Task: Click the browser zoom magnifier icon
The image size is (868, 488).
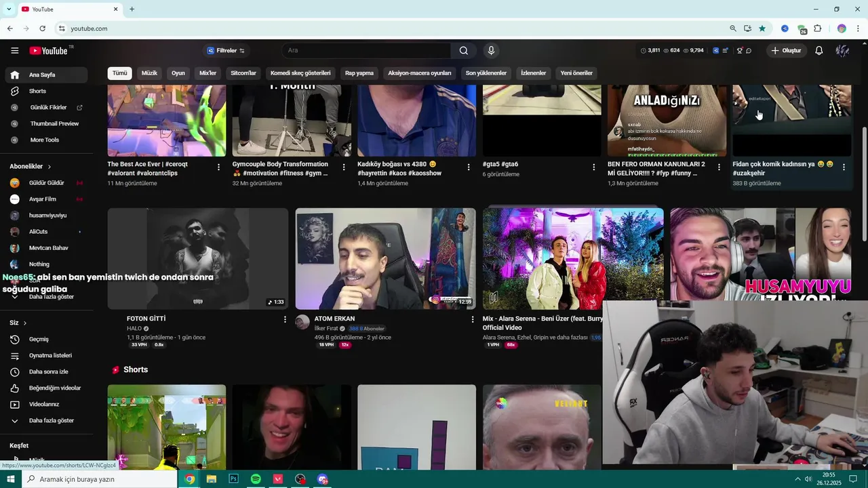Action: pyautogui.click(x=733, y=28)
